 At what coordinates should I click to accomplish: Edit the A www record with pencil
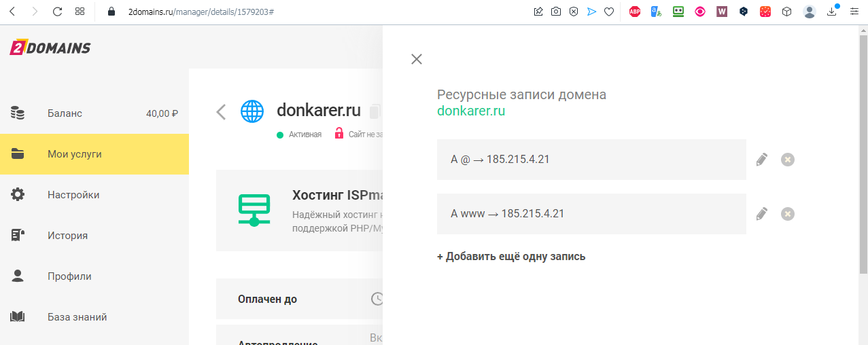[x=762, y=214]
